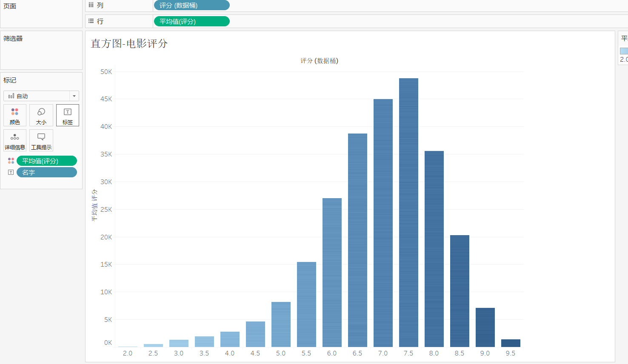Select the 平均值(评分) pill on the rows shelf
Viewport: 628px width, 364px height.
(x=191, y=21)
